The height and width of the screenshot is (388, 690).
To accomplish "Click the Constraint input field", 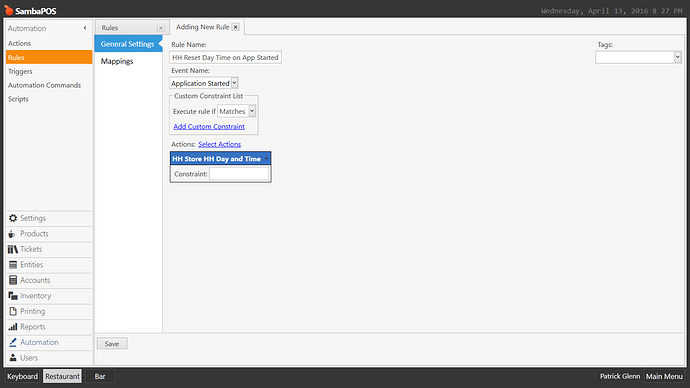I will pos(239,174).
